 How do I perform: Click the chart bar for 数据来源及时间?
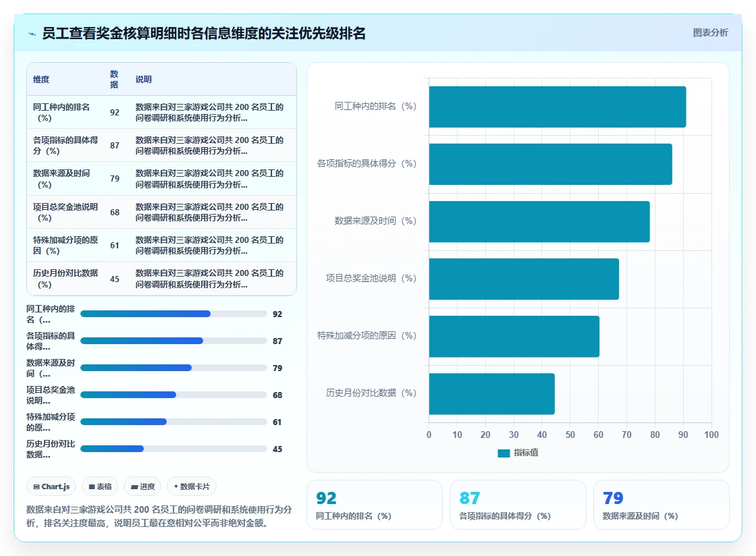point(539,221)
